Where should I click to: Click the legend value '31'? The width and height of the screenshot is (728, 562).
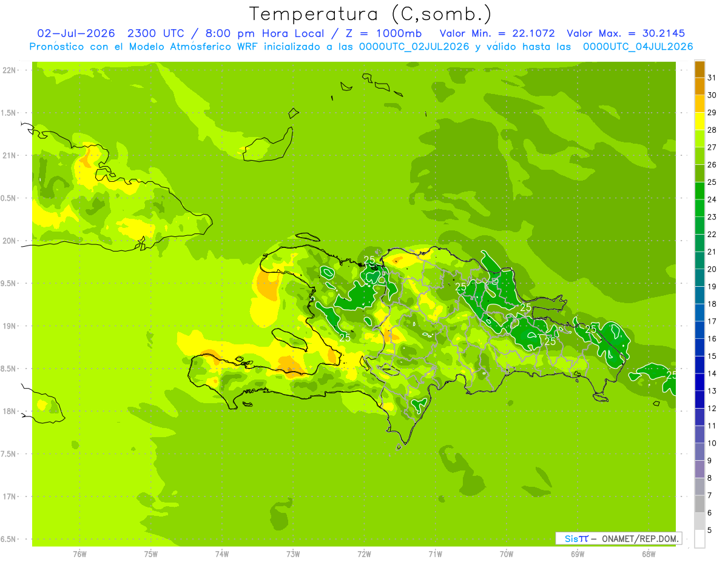(712, 78)
